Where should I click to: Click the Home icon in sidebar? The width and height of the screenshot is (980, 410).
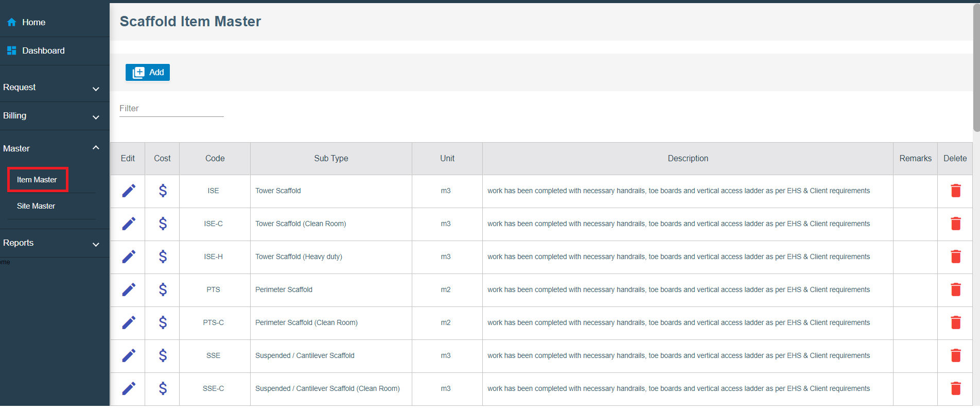tap(11, 22)
